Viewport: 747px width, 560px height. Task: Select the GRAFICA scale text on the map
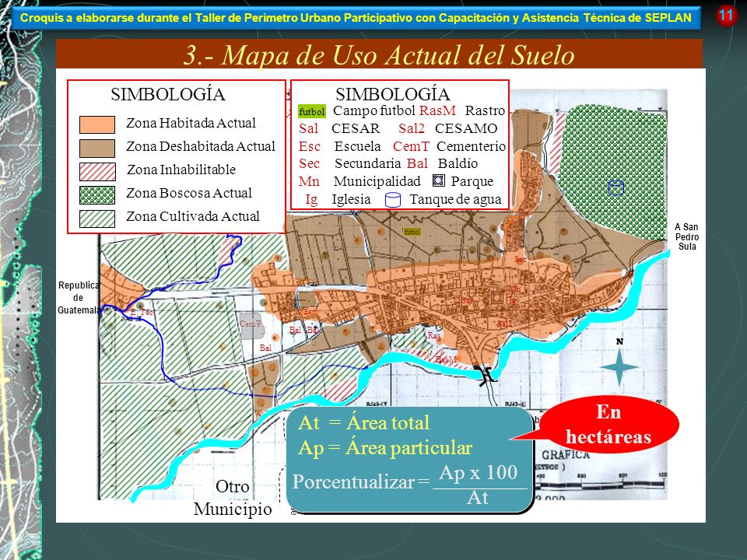coord(566,455)
